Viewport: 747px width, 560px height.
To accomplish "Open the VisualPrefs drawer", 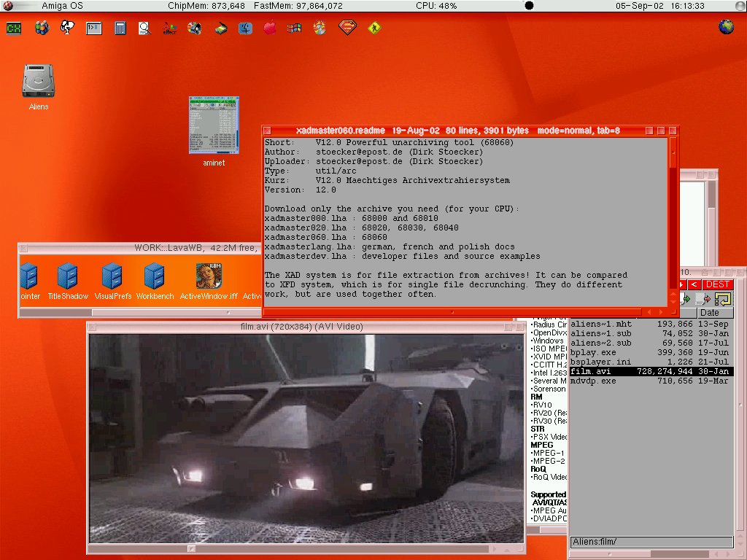I will [x=112, y=277].
